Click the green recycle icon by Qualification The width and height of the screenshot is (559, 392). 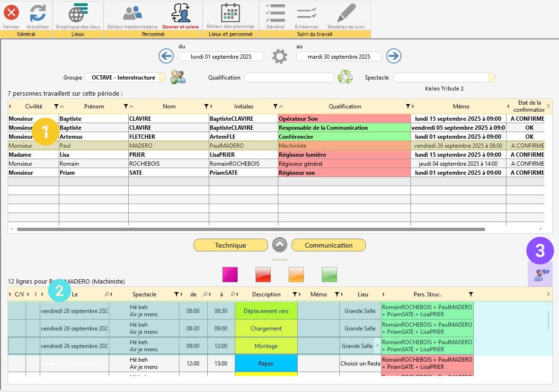tap(345, 77)
